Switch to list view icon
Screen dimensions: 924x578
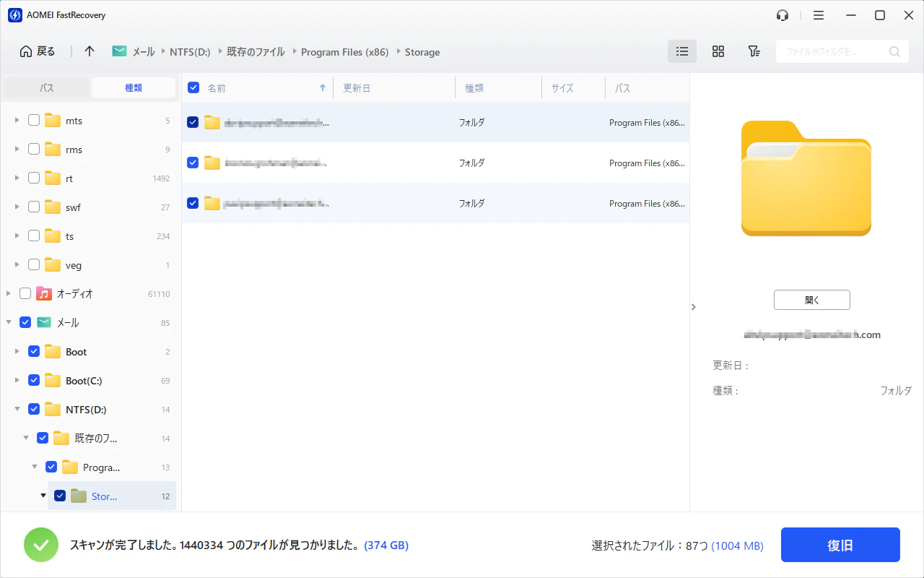[x=682, y=51]
